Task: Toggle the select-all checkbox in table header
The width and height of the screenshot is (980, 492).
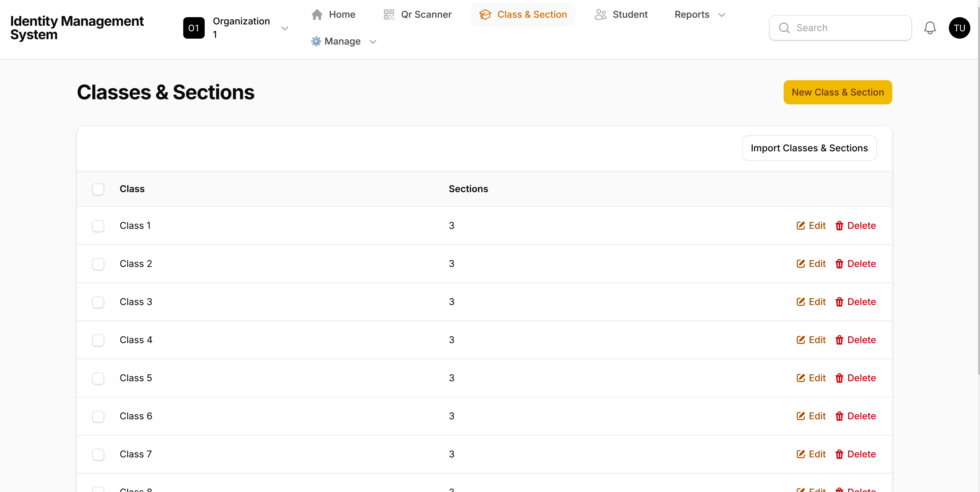Action: tap(98, 189)
